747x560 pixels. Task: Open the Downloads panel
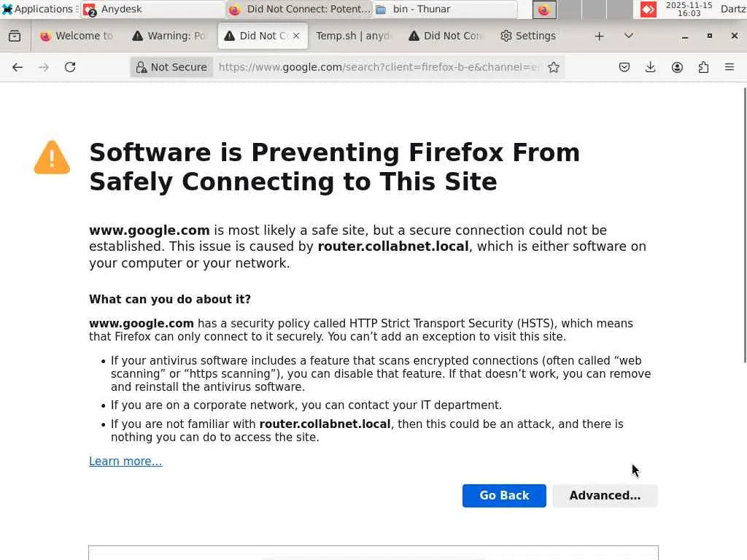click(651, 67)
